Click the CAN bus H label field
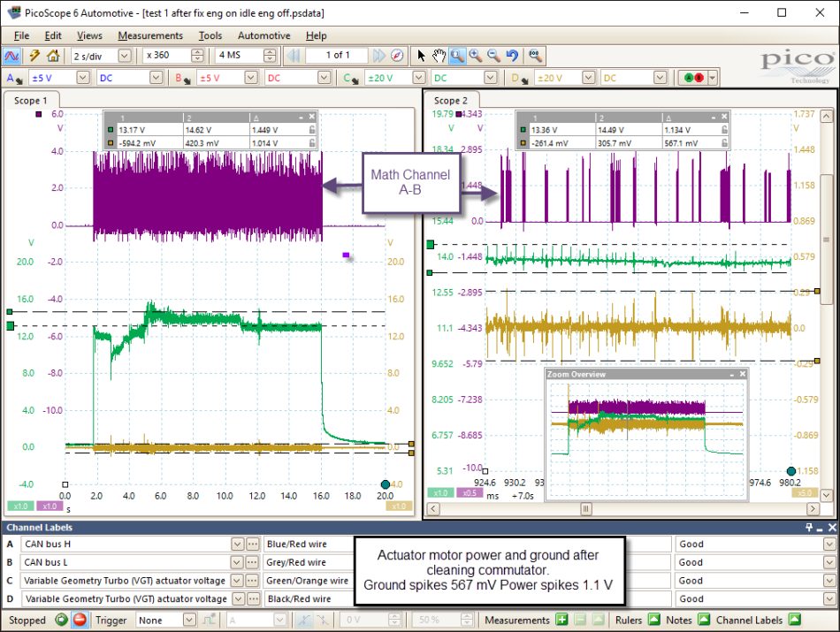 [126, 544]
